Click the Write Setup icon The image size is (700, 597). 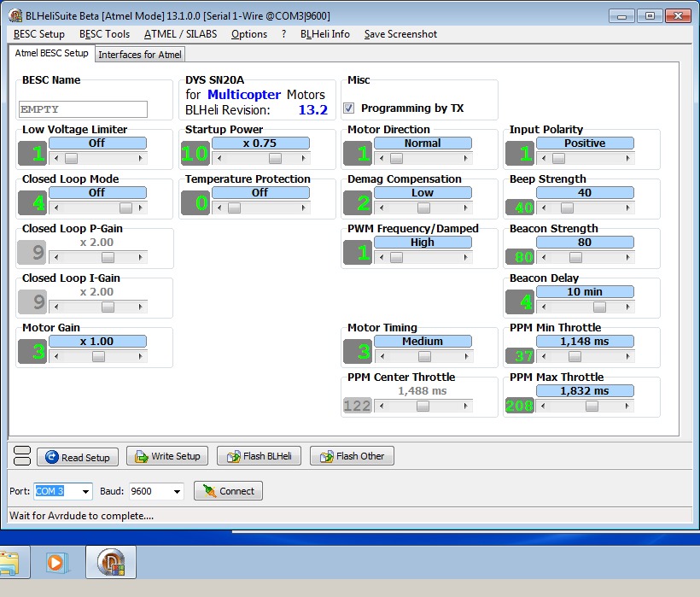[x=142, y=456]
